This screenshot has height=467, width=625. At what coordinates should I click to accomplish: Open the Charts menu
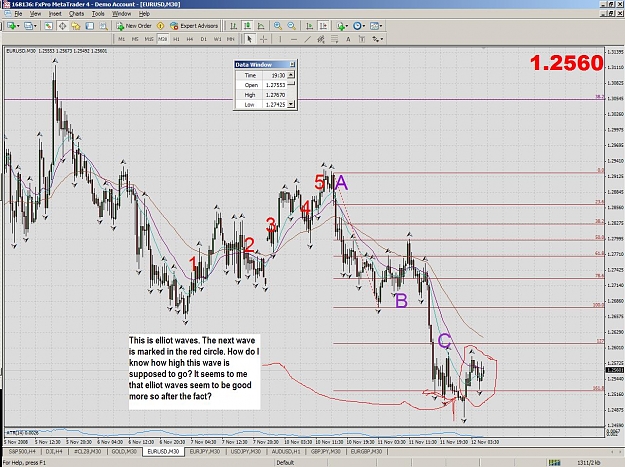[x=76, y=14]
